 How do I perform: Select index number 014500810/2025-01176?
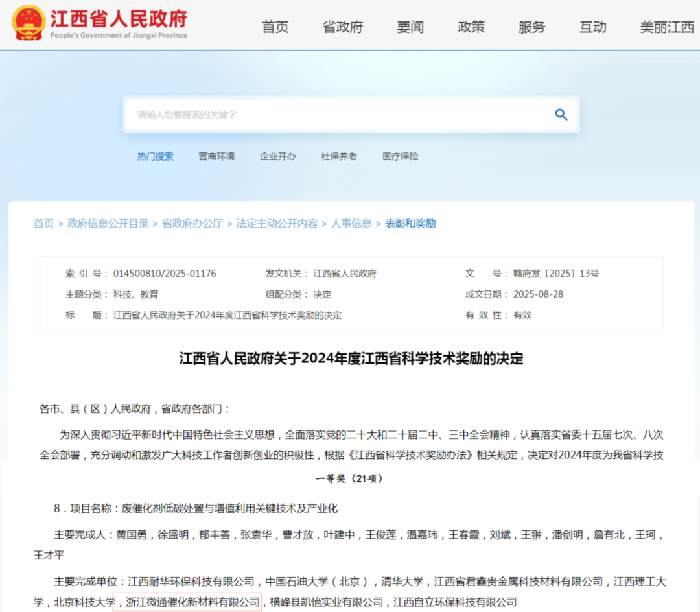[165, 273]
